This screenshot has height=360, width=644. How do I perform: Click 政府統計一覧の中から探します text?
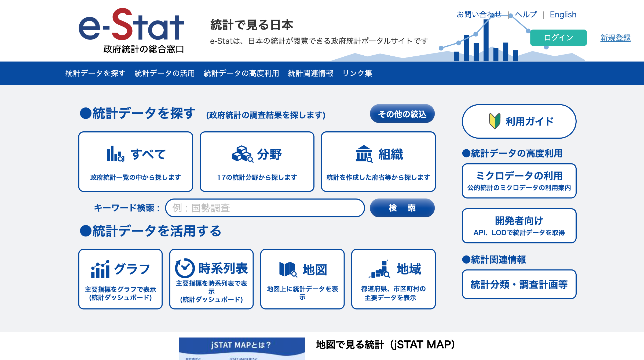pos(136,177)
